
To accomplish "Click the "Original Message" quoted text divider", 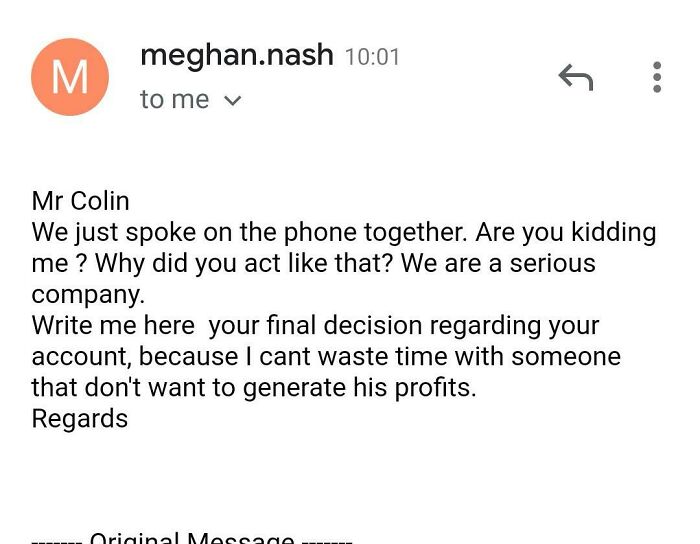I will [192, 539].
